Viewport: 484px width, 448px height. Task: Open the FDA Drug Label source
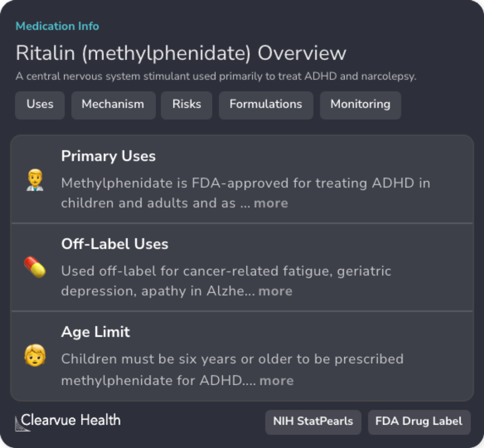click(x=419, y=422)
